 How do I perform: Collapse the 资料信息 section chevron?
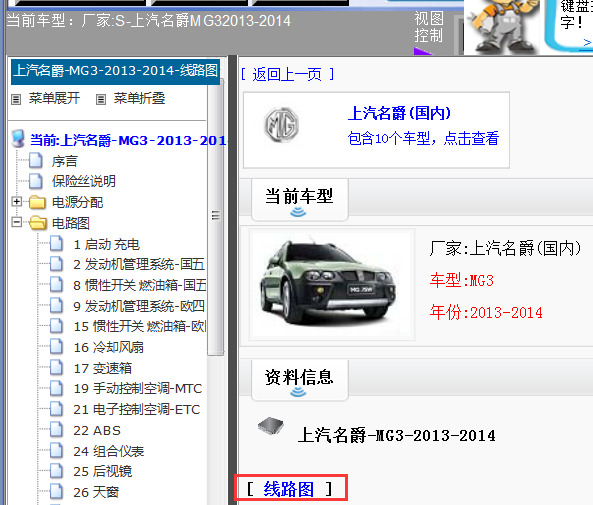298,393
